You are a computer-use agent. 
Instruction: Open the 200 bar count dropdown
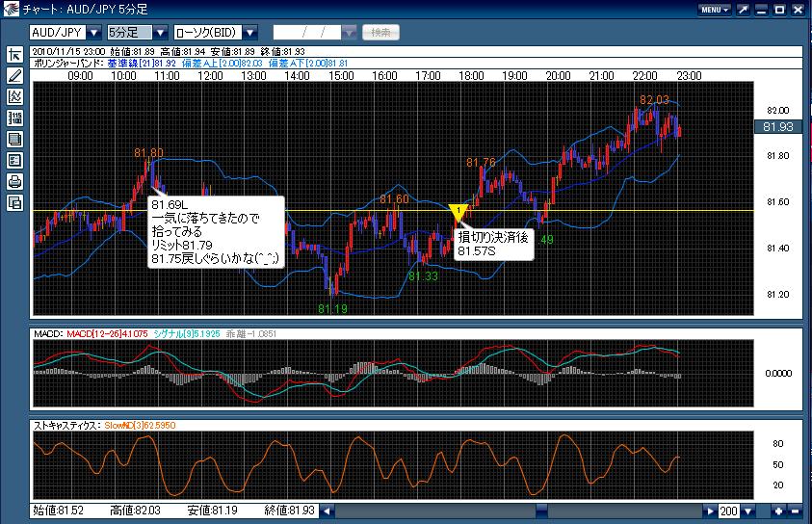[747, 511]
